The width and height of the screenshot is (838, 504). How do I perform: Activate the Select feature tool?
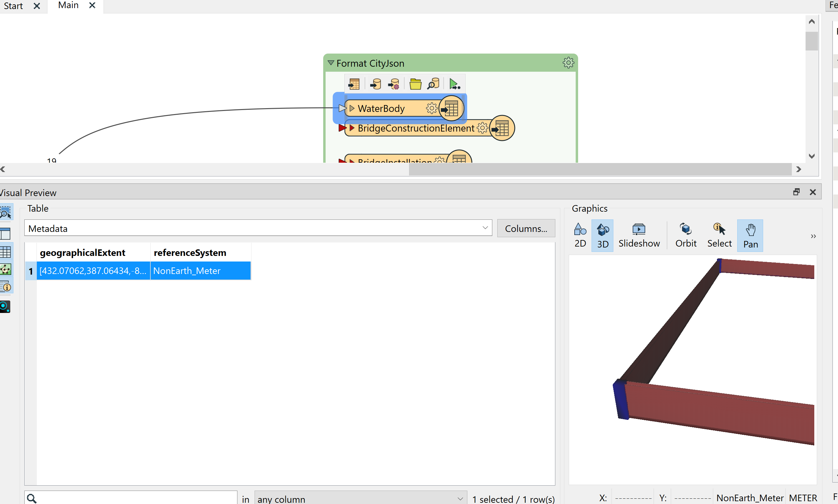coord(719,235)
